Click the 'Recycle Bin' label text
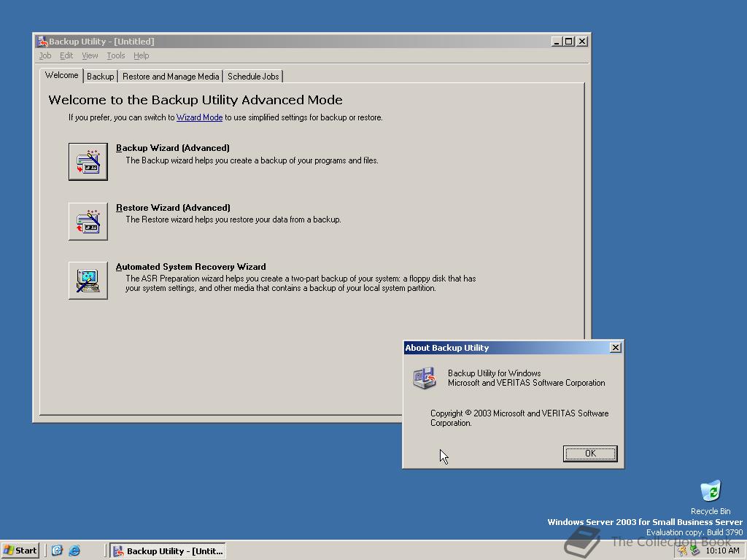This screenshot has height=560, width=747. click(711, 511)
